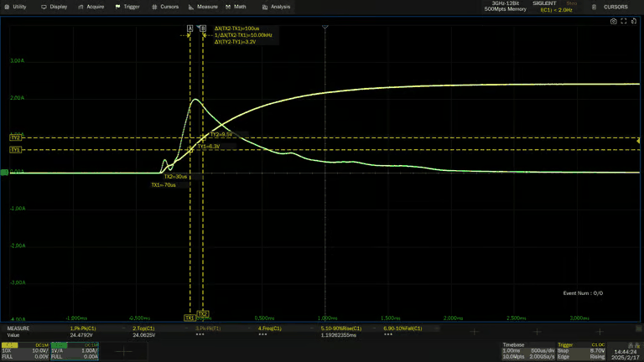Open the 5.10-90%Rise(C1) measurement
Viewport: 644px width, 362px height.
click(x=341, y=328)
